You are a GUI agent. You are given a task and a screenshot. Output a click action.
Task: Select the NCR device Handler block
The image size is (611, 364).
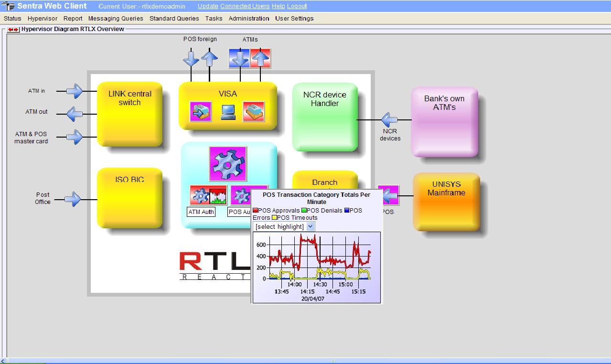[325, 117]
